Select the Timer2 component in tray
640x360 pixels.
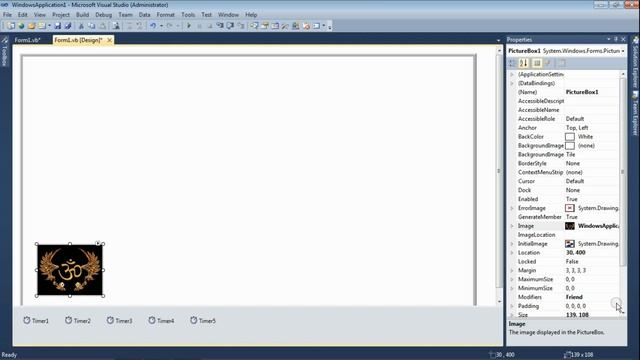(x=78, y=321)
